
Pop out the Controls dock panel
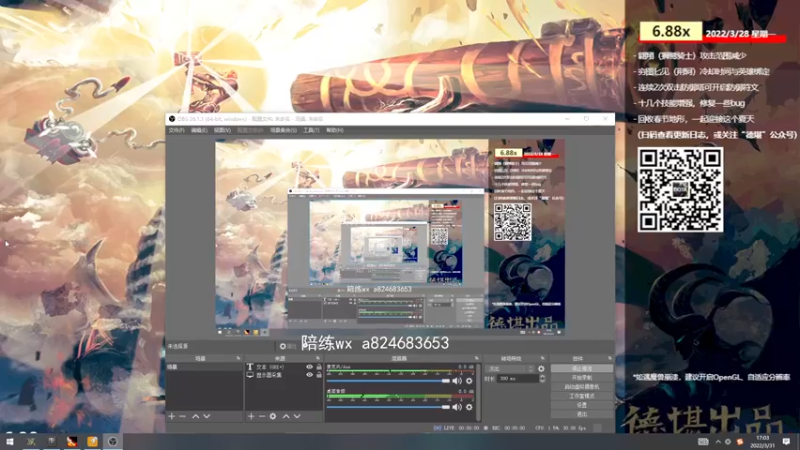(610, 358)
